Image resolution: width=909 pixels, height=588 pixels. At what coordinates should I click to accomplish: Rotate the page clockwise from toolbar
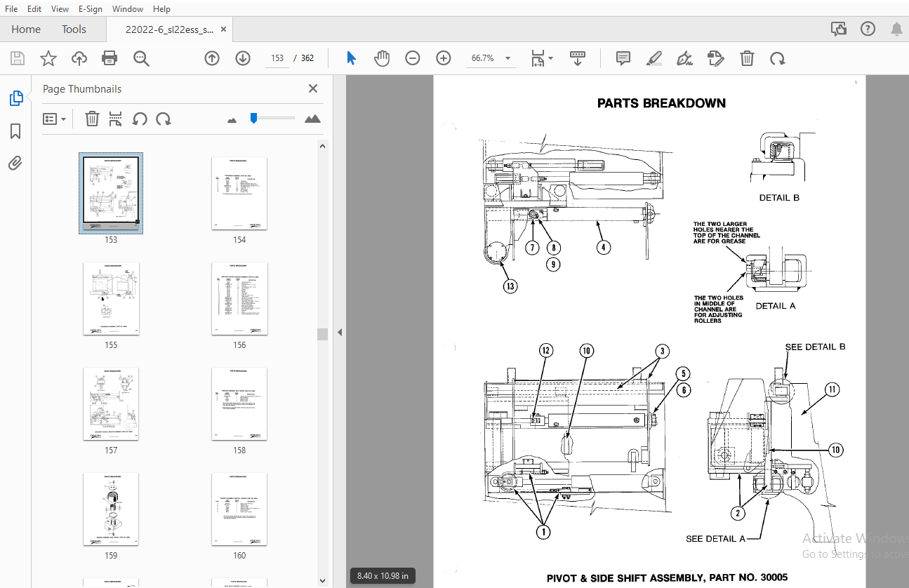[777, 58]
